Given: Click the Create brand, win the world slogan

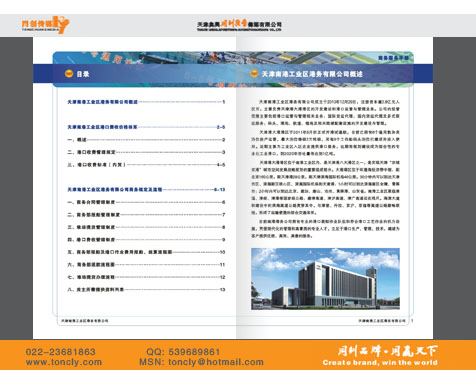Looking at the screenshot, I should tap(380, 363).
